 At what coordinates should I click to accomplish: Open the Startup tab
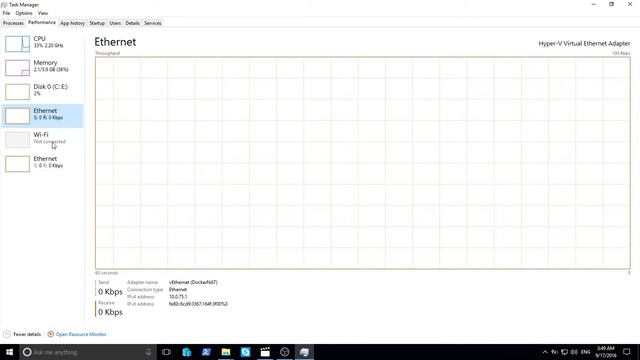[x=97, y=23]
